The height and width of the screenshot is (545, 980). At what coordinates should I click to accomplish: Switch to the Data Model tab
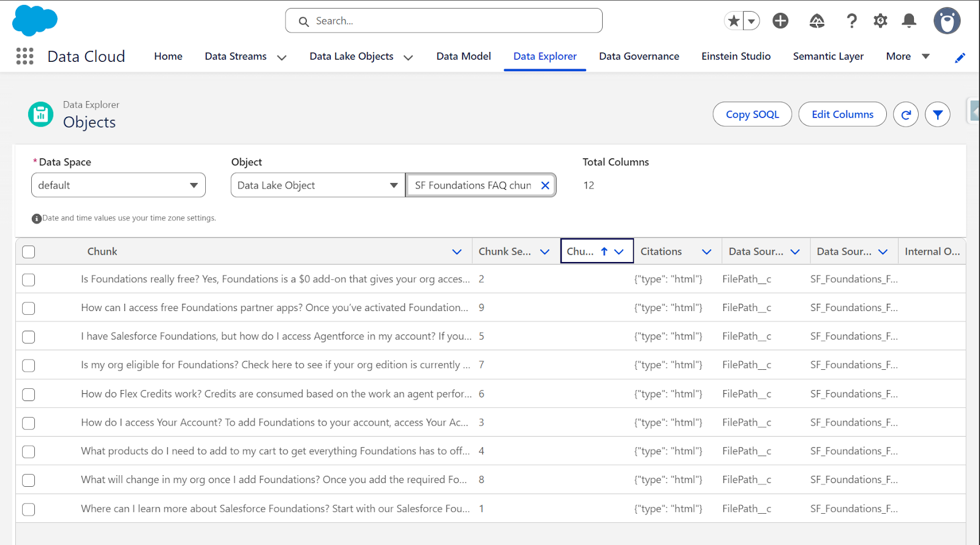tap(463, 56)
